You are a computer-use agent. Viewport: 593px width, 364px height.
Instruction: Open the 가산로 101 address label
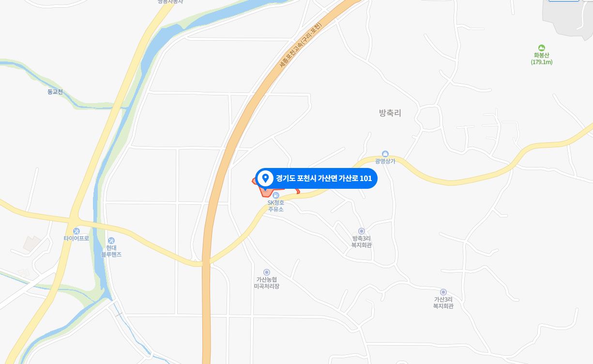[324, 179]
